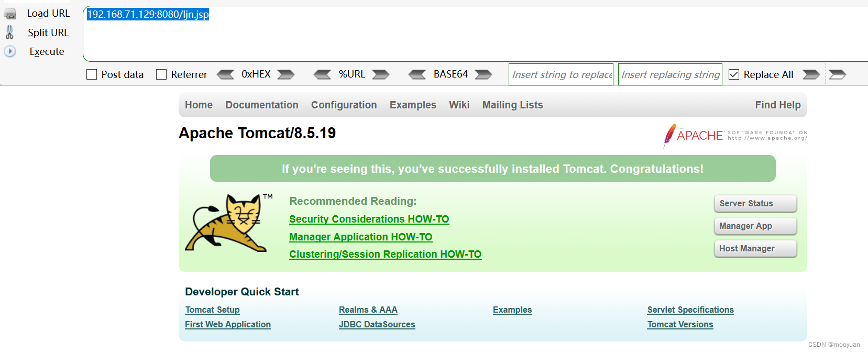Select the Split URL scissors icon
The height and width of the screenshot is (353, 868).
(9, 32)
